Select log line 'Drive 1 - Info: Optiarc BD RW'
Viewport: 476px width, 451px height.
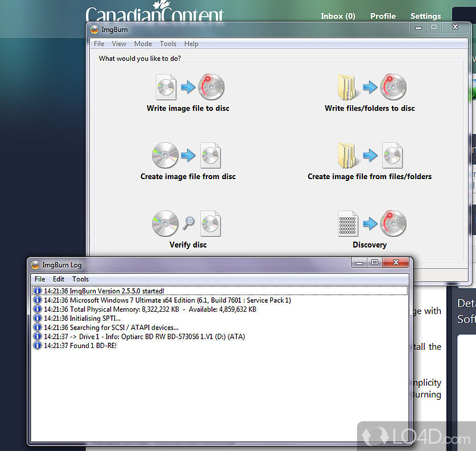[x=220, y=337]
